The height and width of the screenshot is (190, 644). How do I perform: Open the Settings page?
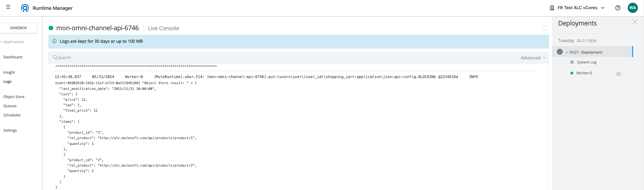click(10, 130)
